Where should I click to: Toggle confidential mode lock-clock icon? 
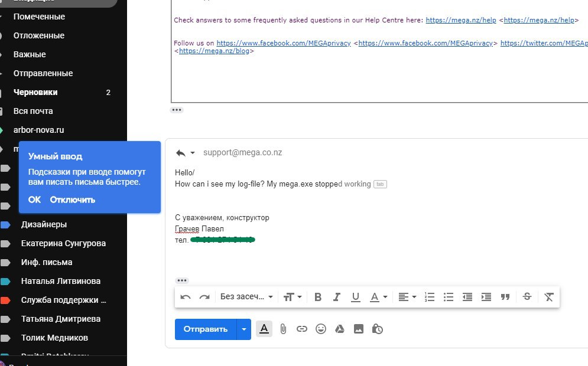click(377, 329)
